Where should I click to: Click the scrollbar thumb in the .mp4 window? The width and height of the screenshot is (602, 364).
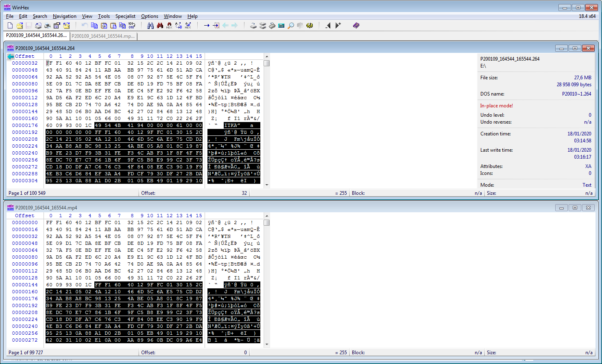tap(267, 222)
